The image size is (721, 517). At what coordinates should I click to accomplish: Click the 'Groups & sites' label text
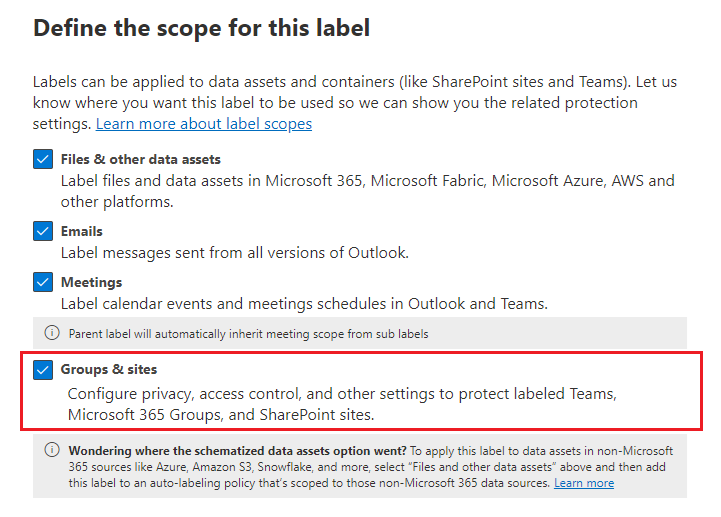(x=109, y=370)
